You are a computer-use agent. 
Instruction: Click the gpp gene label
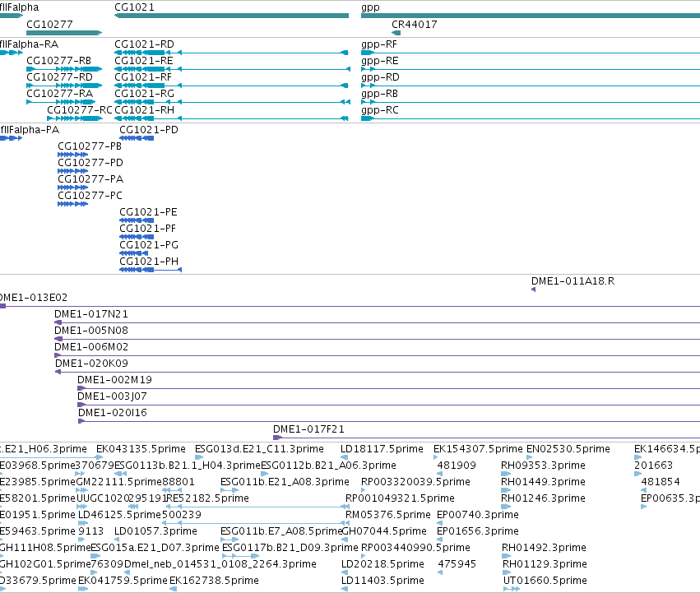tap(370, 7)
